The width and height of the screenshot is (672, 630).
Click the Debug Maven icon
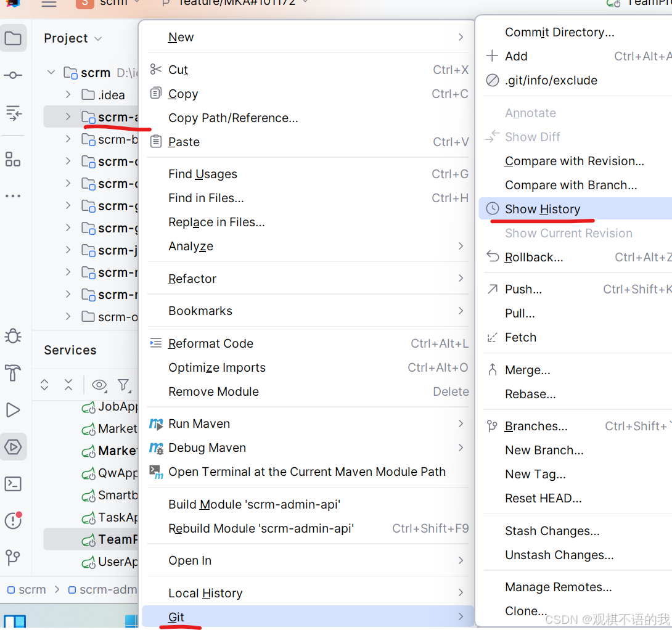pyautogui.click(x=156, y=448)
